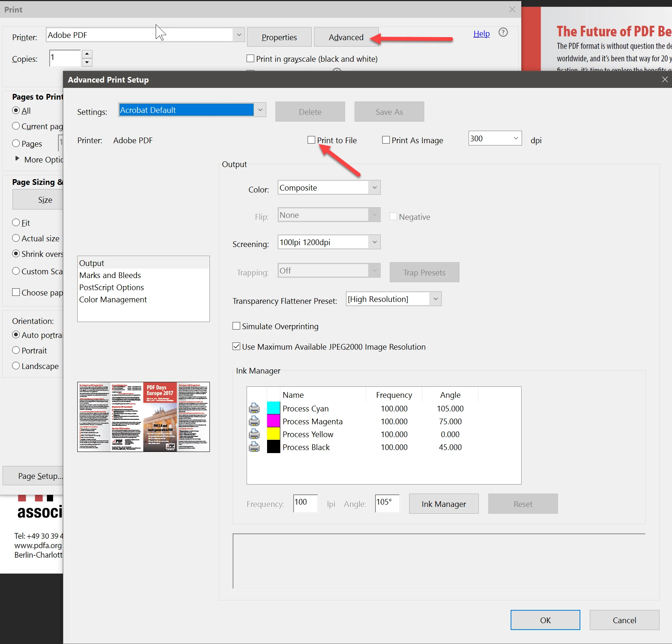Select Output in the settings list
This screenshot has height=644, width=672.
(144, 263)
